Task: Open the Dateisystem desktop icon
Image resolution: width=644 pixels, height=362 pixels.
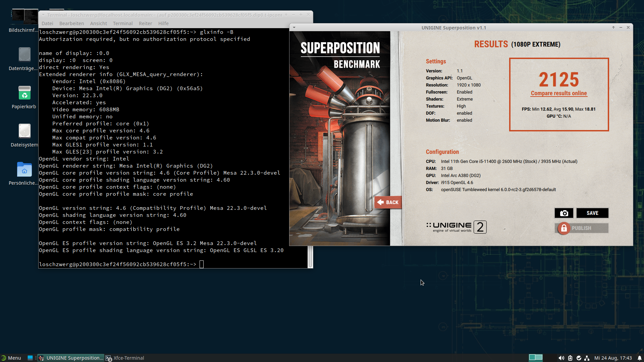Action: pos(24,131)
